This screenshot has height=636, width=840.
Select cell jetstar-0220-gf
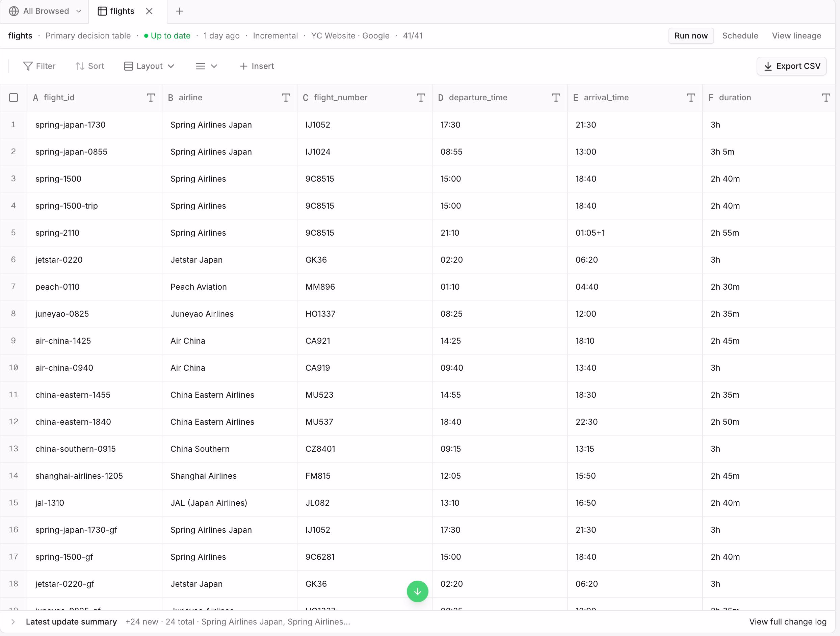(x=95, y=584)
